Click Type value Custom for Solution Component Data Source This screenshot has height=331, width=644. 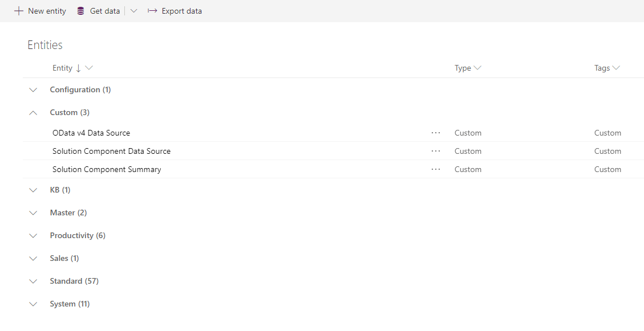(x=468, y=151)
